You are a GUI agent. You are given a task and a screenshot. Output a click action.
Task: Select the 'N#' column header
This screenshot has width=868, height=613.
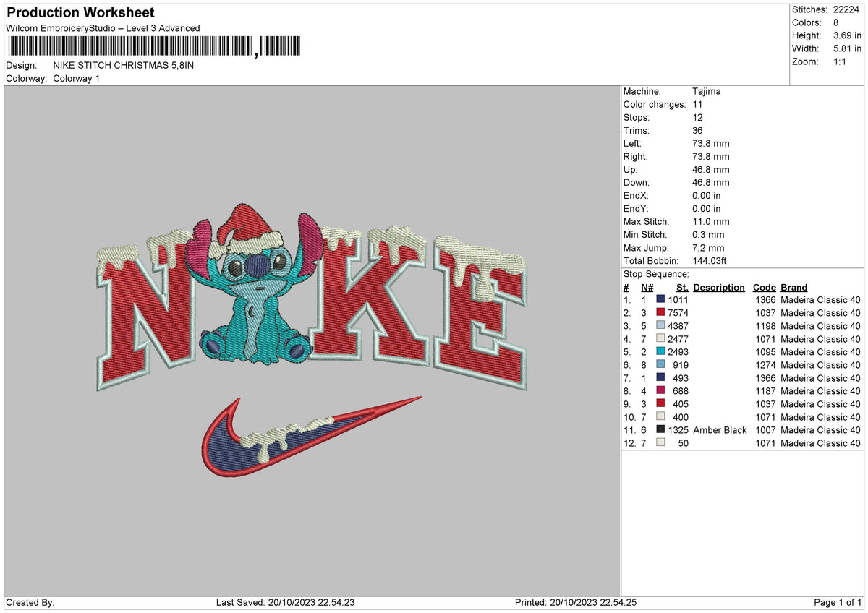(647, 287)
